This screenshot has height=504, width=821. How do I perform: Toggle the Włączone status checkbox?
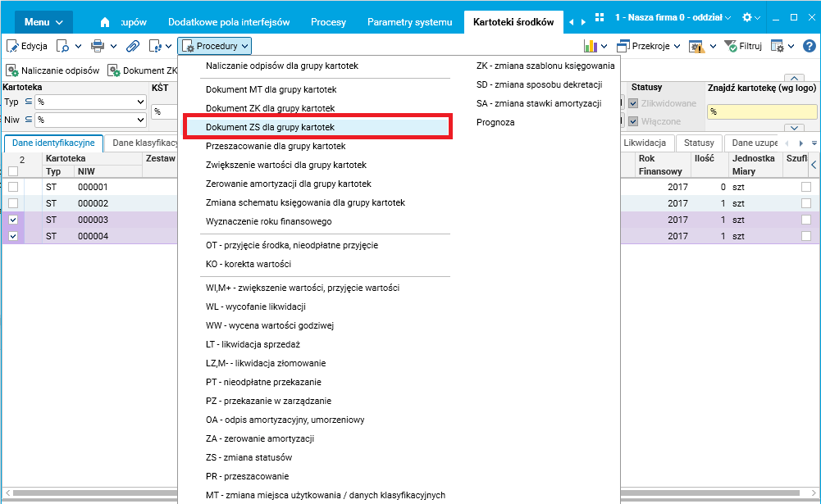pyautogui.click(x=633, y=121)
